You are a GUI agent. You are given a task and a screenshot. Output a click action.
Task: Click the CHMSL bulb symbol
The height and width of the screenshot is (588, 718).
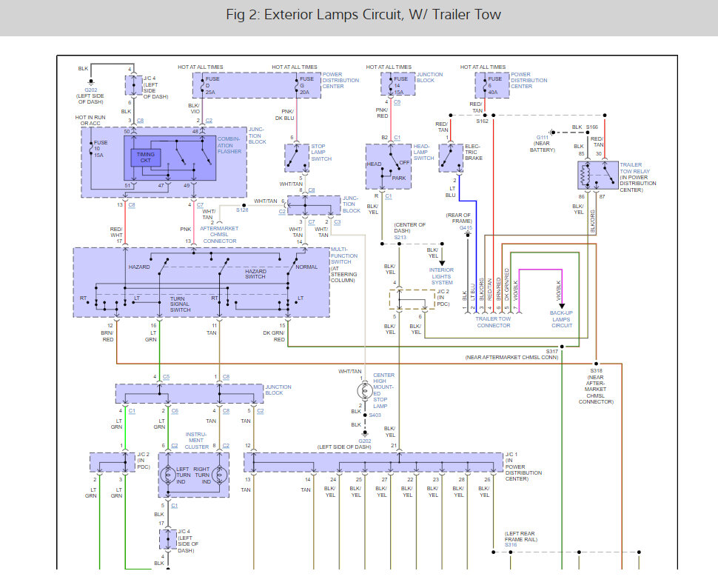[365, 392]
